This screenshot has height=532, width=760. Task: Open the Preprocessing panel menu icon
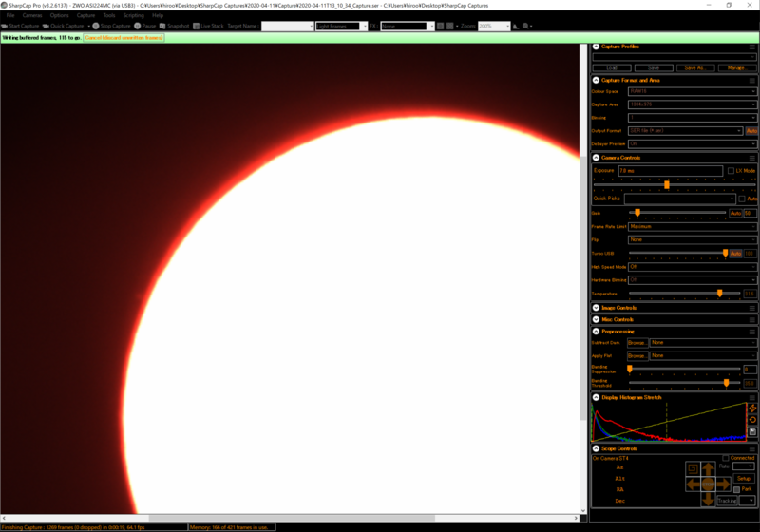click(x=752, y=332)
